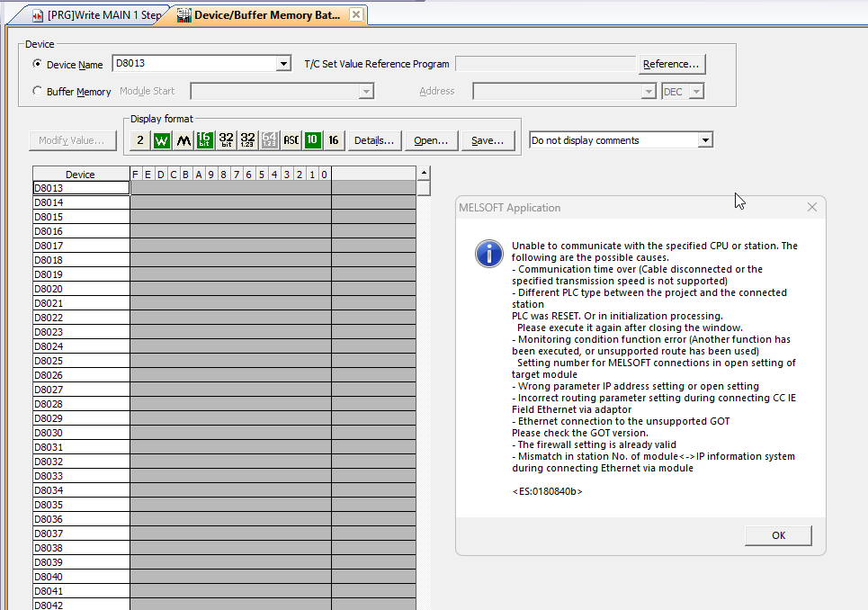Choose 16-bit integer display format
The width and height of the screenshot is (868, 610).
[205, 140]
